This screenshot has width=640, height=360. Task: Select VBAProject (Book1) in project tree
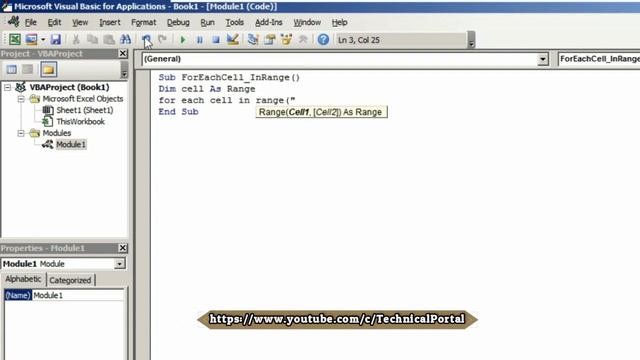69,87
